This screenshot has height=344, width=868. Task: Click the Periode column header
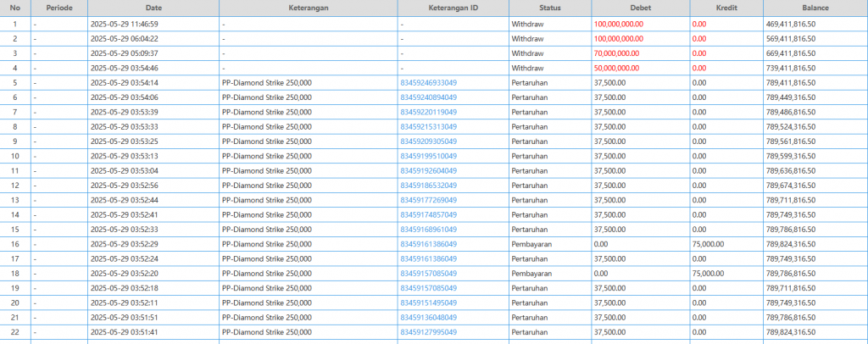click(x=59, y=8)
